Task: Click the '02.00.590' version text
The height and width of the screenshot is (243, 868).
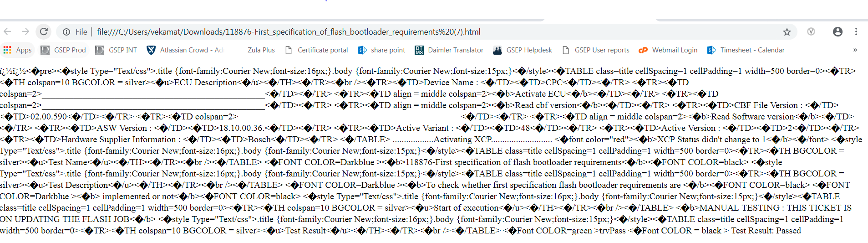Action: 48,117
